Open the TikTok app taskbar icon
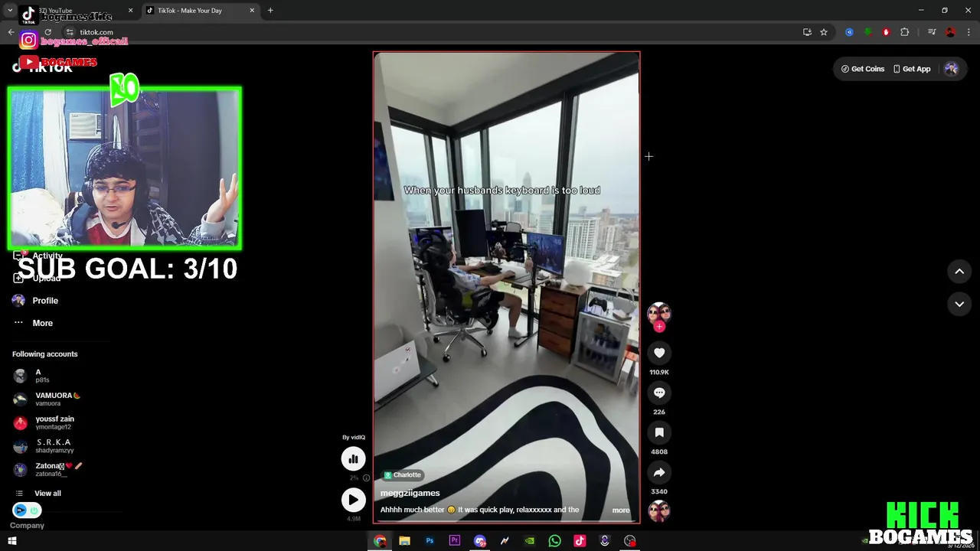The image size is (980, 551). click(x=580, y=541)
